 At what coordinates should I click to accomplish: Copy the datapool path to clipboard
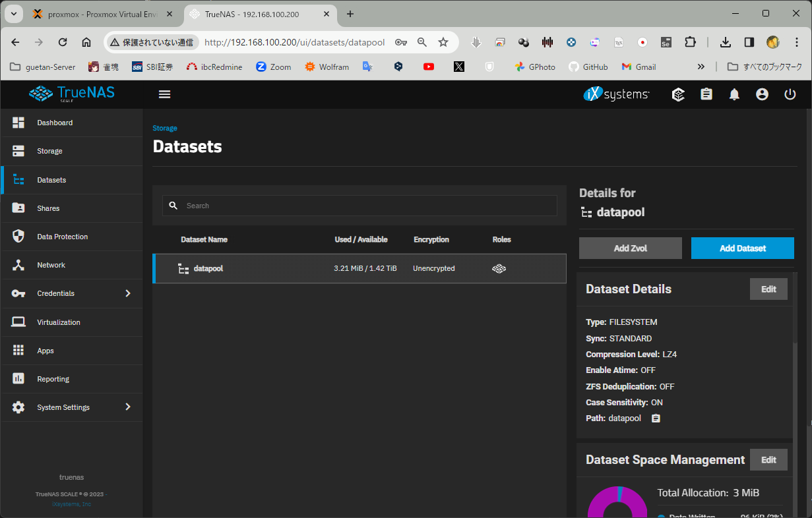click(656, 418)
